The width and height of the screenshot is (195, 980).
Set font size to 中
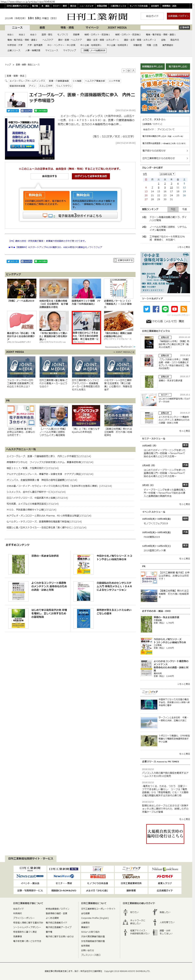pos(128,71)
